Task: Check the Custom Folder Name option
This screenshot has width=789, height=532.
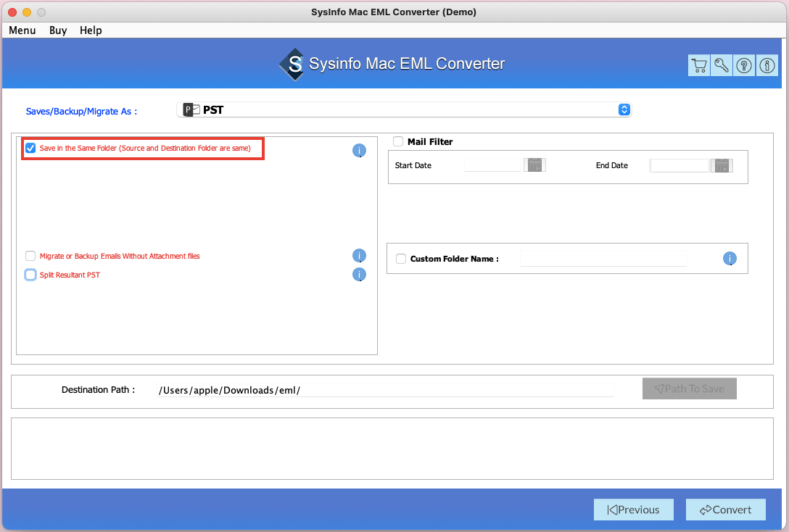Action: pyautogui.click(x=401, y=259)
